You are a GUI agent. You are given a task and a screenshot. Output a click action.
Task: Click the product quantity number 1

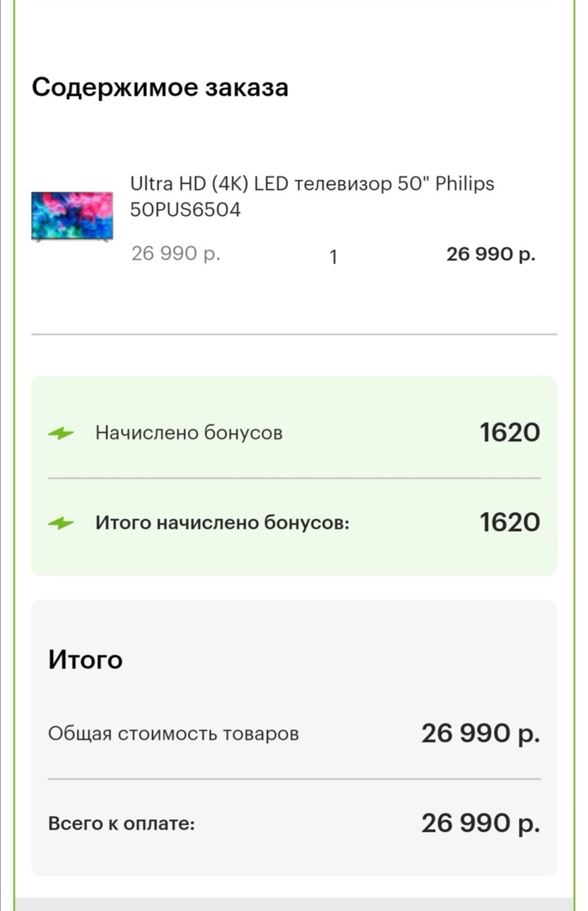(333, 257)
